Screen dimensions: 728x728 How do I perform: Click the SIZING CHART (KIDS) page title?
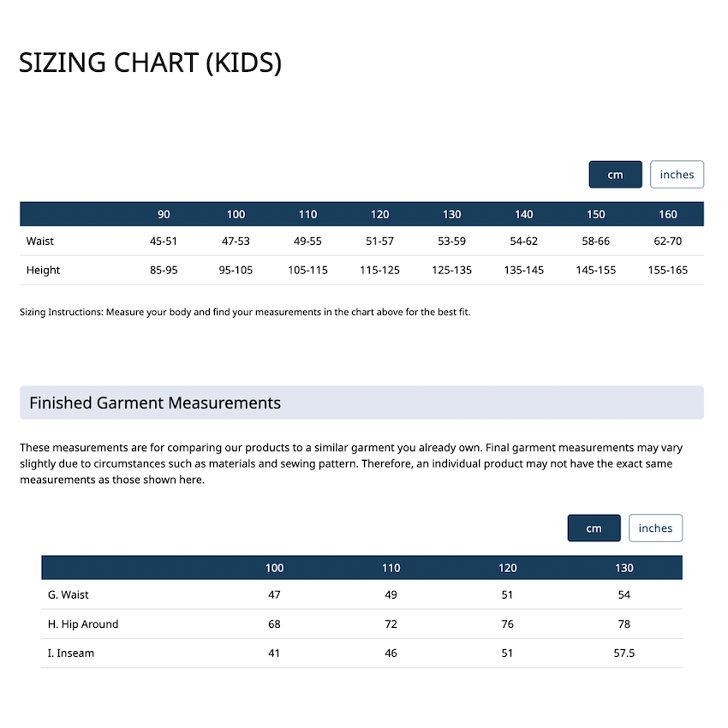coord(150,63)
